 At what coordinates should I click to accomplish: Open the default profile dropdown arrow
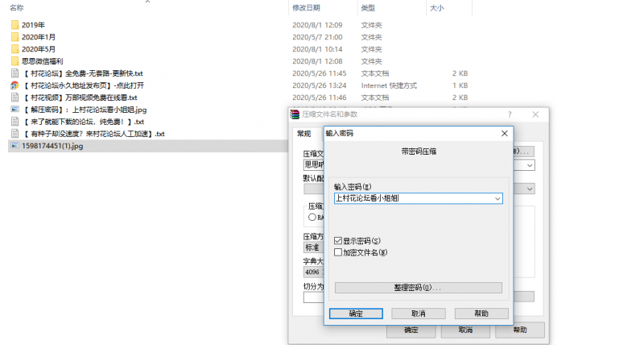(x=530, y=188)
